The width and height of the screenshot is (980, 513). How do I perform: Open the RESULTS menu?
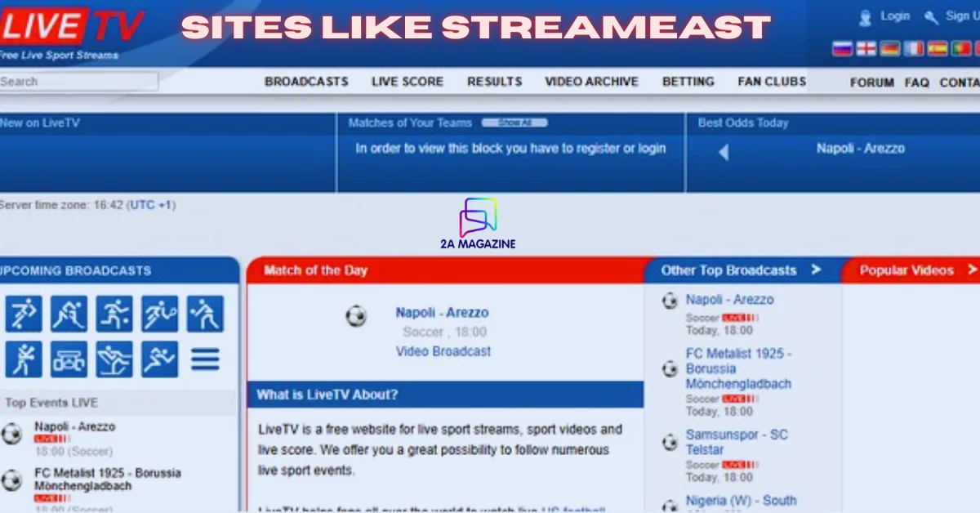[x=494, y=82]
